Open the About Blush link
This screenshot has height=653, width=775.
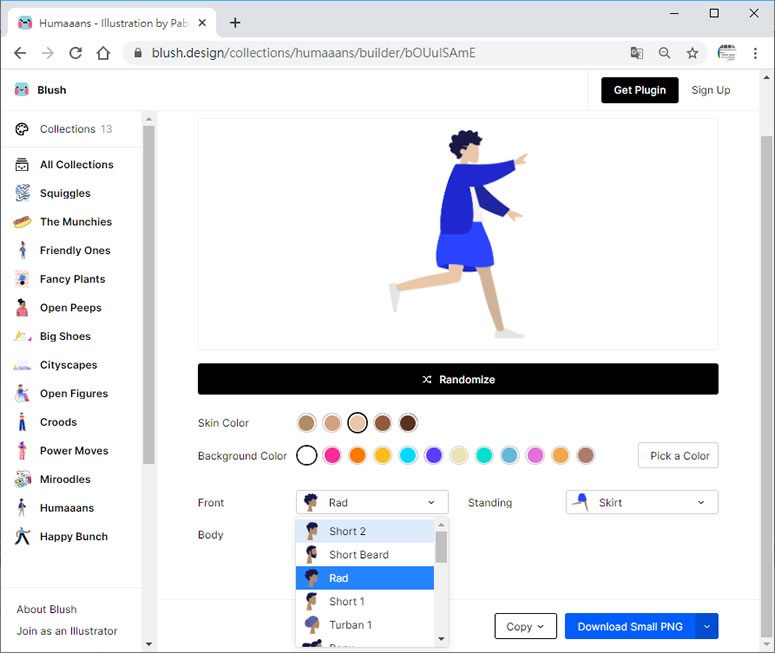(x=46, y=609)
